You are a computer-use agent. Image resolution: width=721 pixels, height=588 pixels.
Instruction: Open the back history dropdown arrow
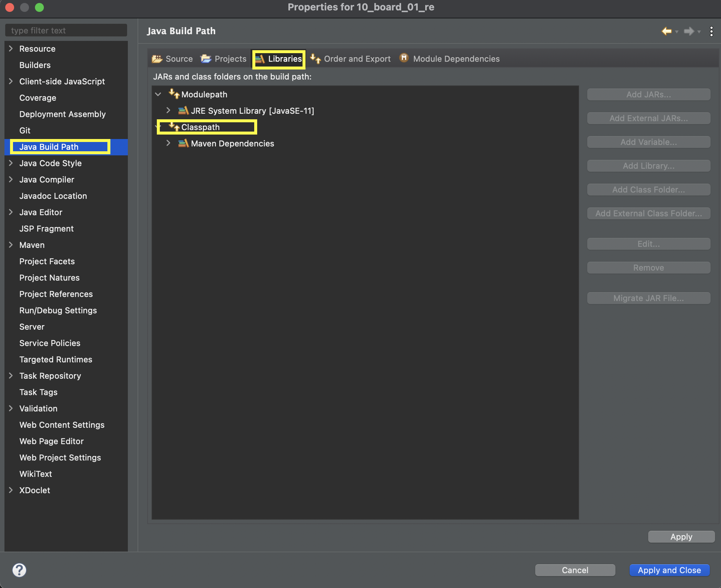pos(677,32)
